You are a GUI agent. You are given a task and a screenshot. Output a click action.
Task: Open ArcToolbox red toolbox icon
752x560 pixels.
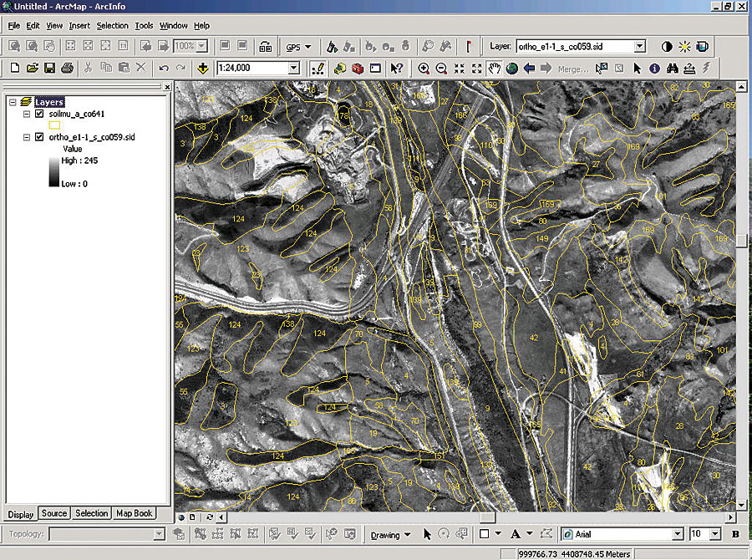358,69
